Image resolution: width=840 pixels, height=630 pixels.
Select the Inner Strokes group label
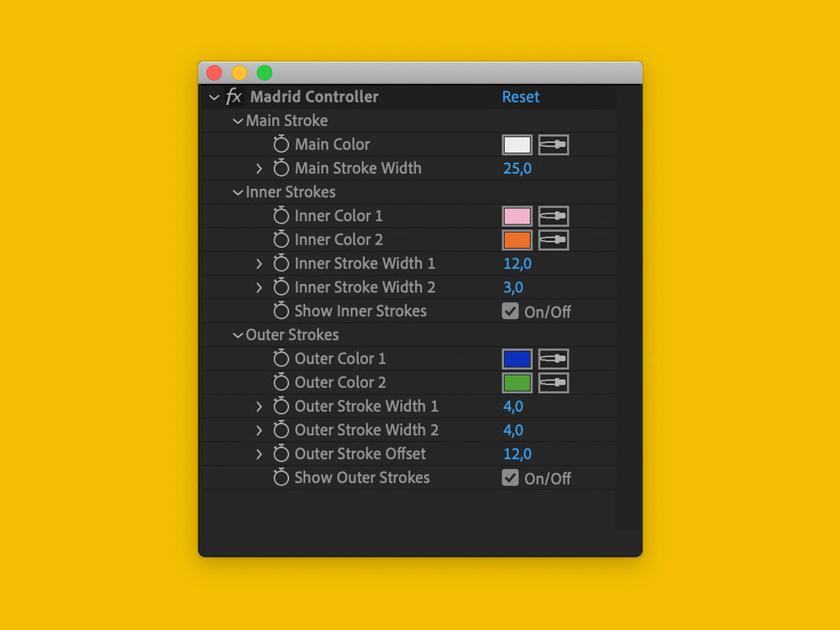pyautogui.click(x=291, y=192)
